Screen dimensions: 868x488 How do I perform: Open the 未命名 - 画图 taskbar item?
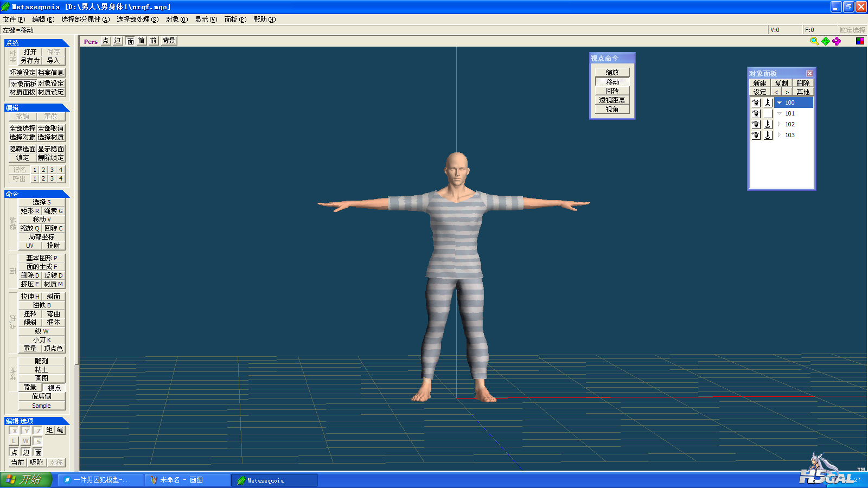click(188, 480)
